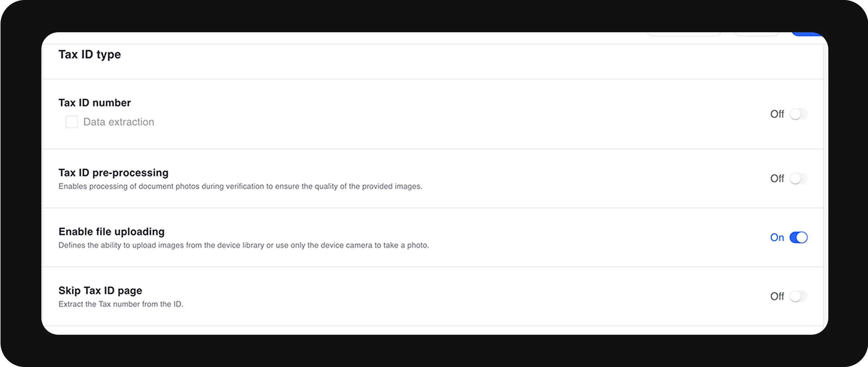
Task: Click the Tax ID type heading
Action: tap(90, 54)
